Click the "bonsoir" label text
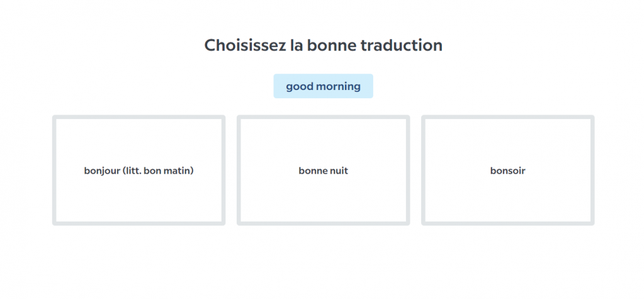 507,171
